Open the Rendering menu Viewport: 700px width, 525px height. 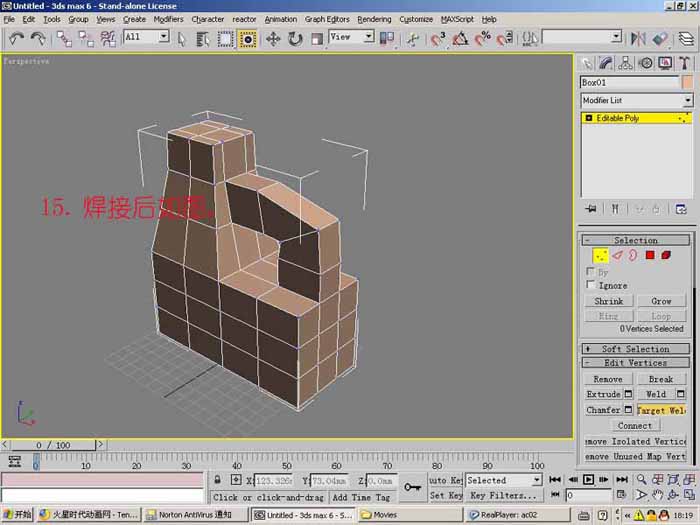pos(374,19)
